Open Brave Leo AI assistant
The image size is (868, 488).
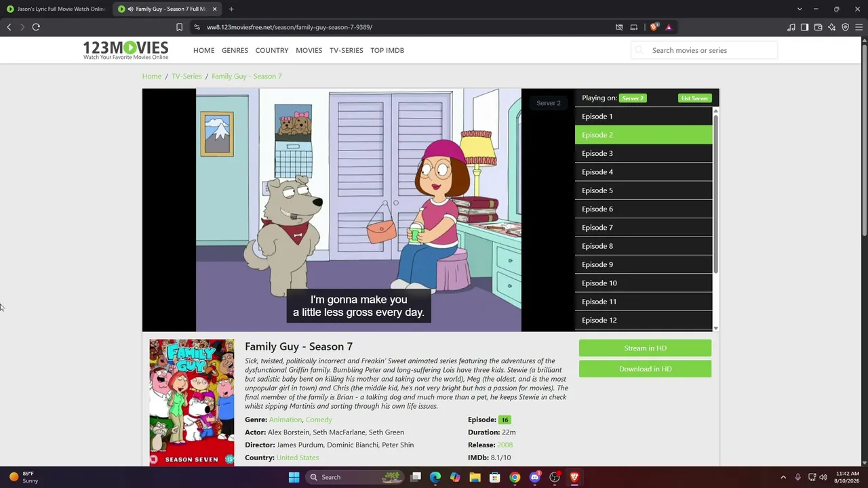pyautogui.click(x=832, y=27)
